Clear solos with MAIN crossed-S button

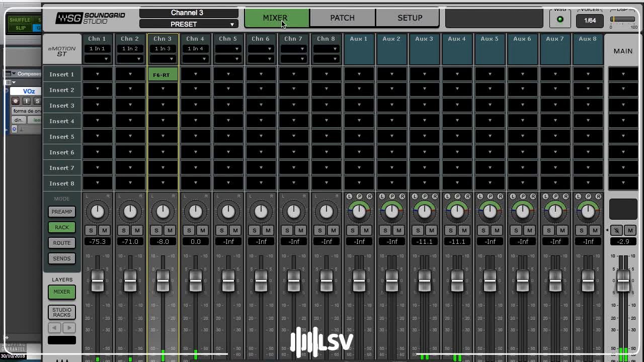(616, 230)
